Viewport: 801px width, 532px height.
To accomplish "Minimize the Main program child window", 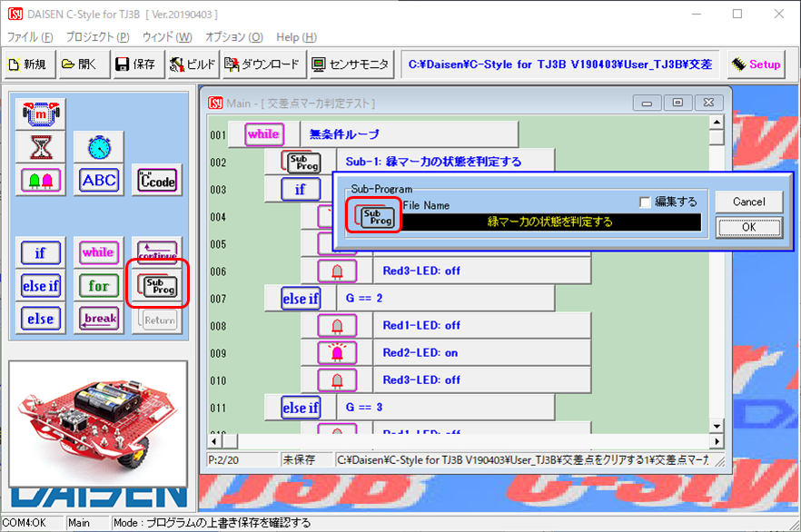I will (648, 103).
